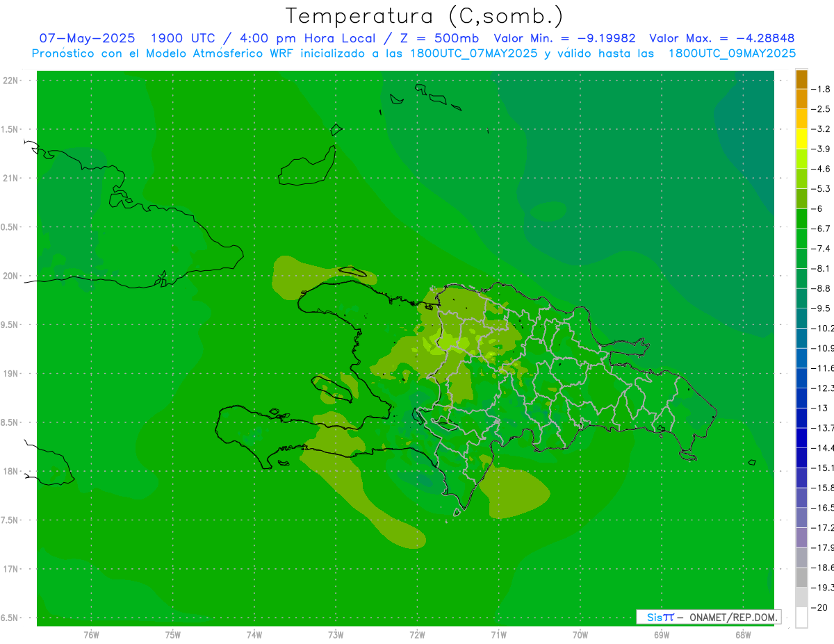
Task: Click the "-2.5" color bar value
Action: 821,109
